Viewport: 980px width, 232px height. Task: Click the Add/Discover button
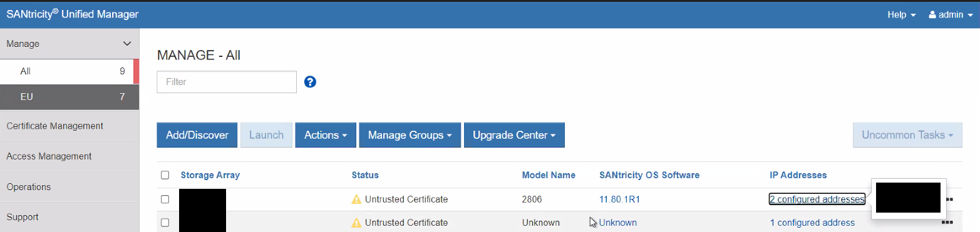[x=197, y=135]
